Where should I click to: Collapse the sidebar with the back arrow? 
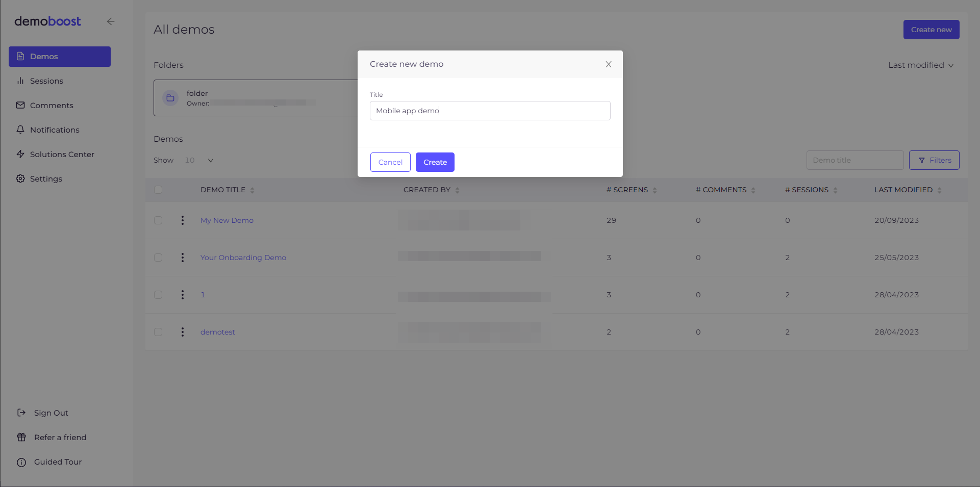tap(111, 21)
